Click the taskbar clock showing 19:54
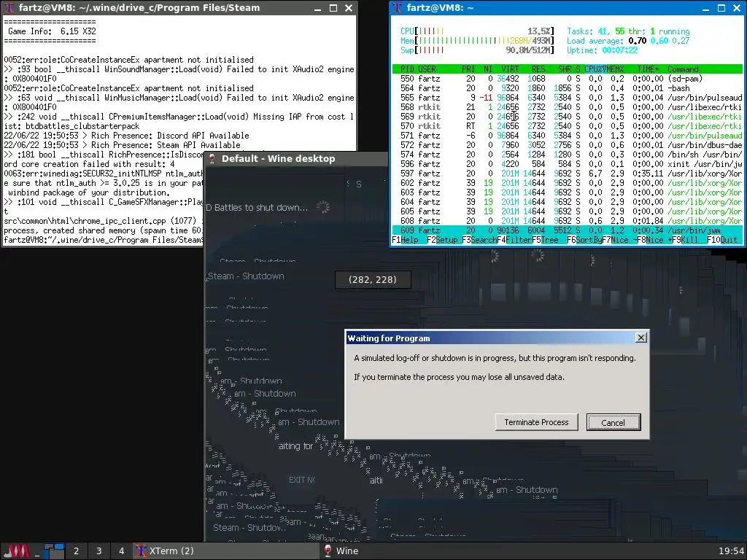The height and width of the screenshot is (560, 747). pyautogui.click(x=731, y=551)
